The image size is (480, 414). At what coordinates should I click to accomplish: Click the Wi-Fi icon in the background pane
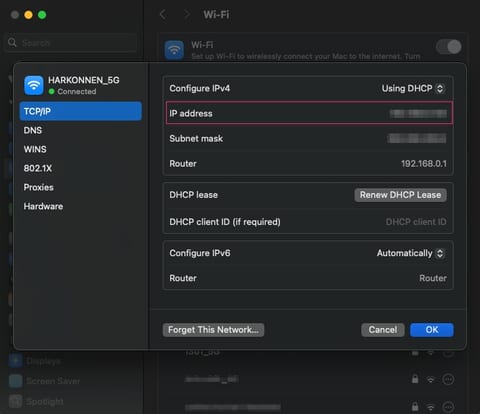(x=174, y=50)
